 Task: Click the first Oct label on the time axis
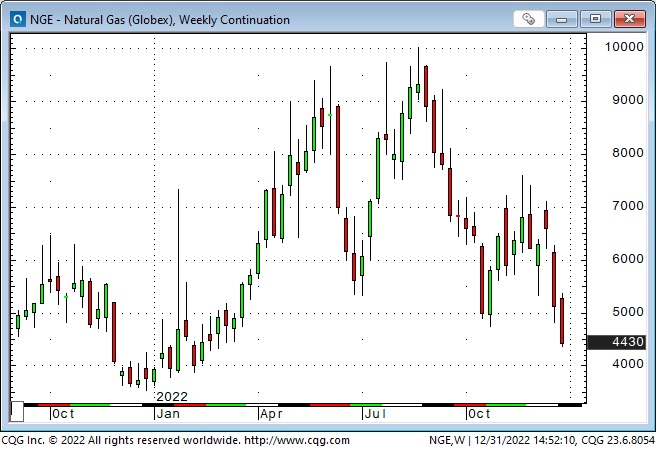coord(63,414)
